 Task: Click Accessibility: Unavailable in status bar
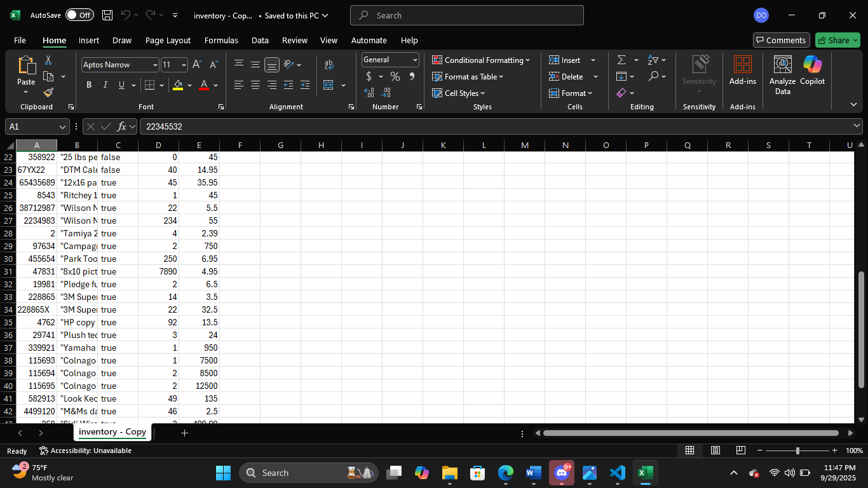coord(85,451)
